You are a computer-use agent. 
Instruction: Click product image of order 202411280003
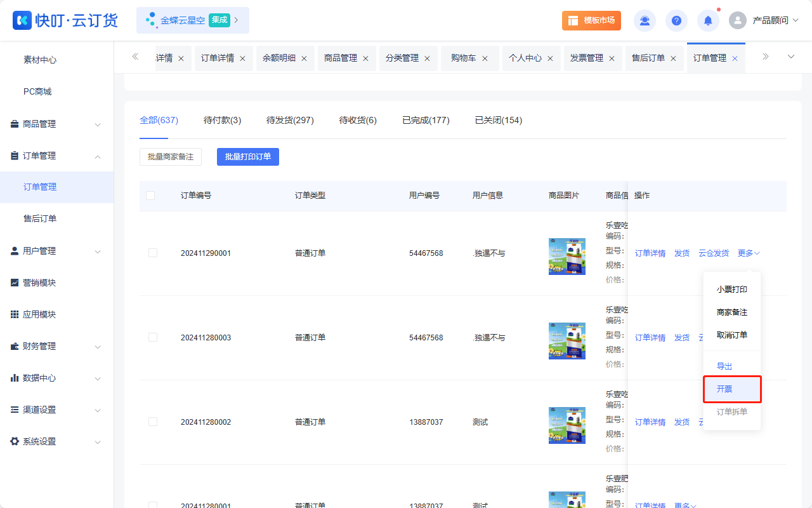tap(567, 341)
